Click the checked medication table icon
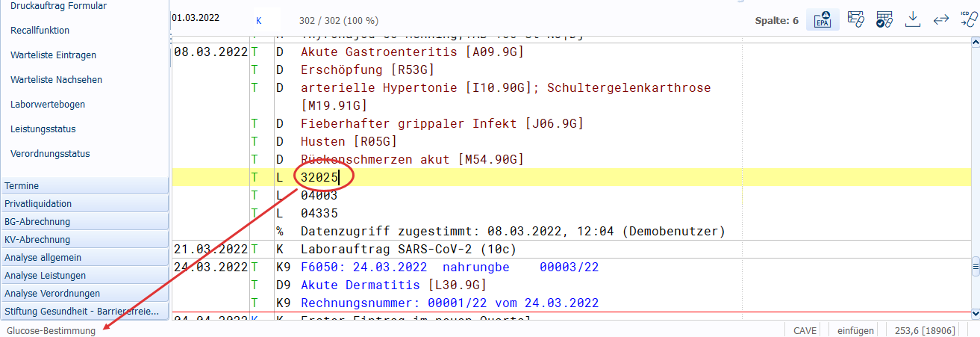 pos(884,19)
